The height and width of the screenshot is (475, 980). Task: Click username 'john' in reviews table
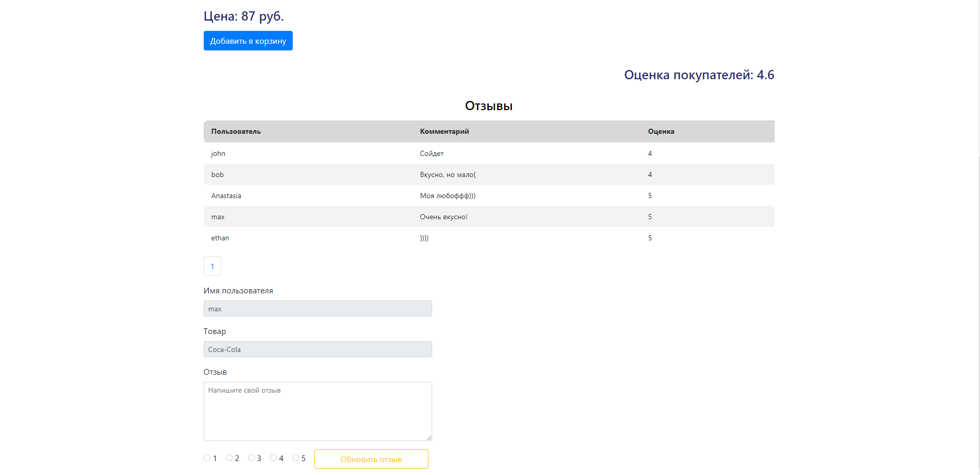218,153
